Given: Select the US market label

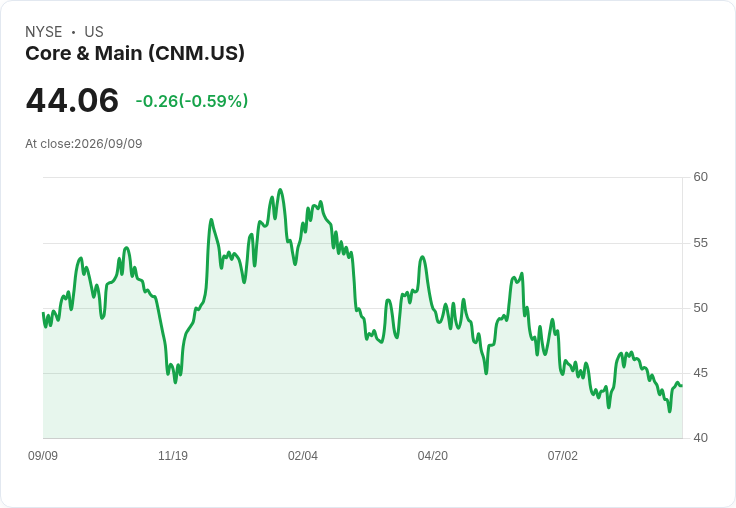Looking at the screenshot, I should click(x=94, y=32).
